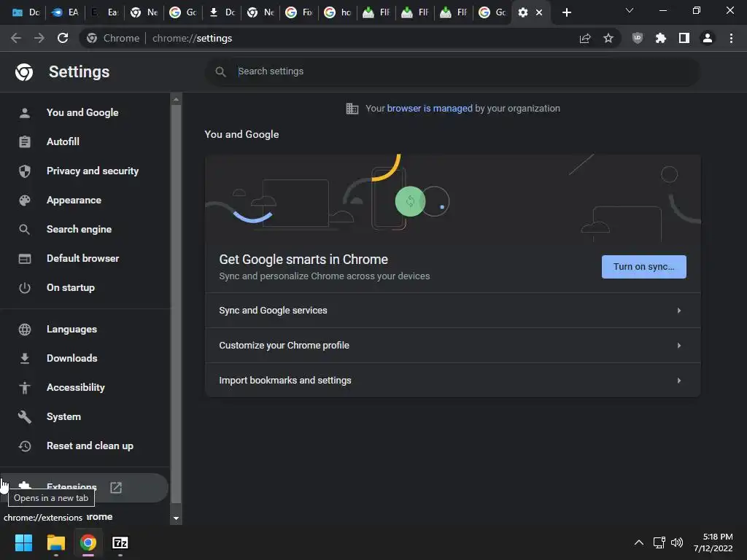This screenshot has height=560, width=747.
Task: Open On startup settings
Action: [x=71, y=287]
